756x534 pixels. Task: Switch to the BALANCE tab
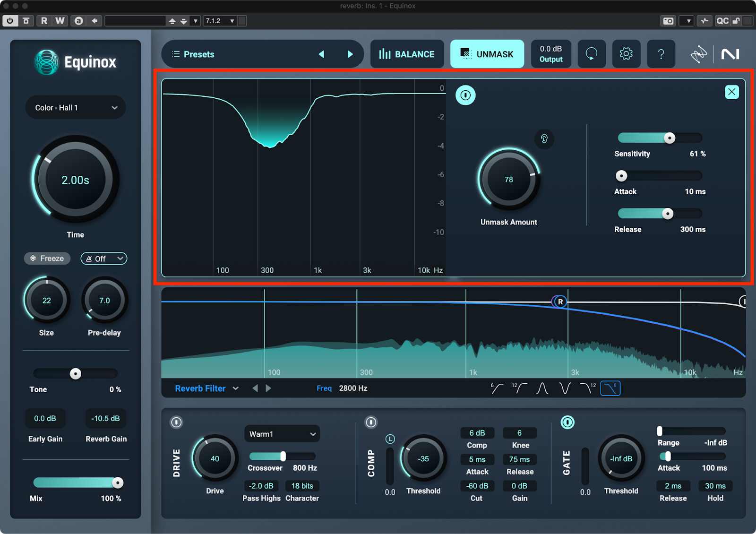point(407,54)
